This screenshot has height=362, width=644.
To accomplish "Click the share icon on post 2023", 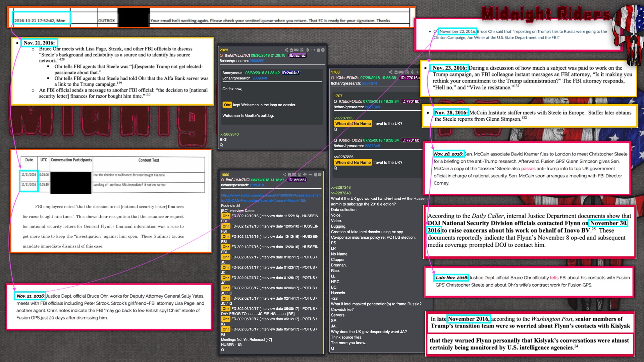I will (x=286, y=50).
